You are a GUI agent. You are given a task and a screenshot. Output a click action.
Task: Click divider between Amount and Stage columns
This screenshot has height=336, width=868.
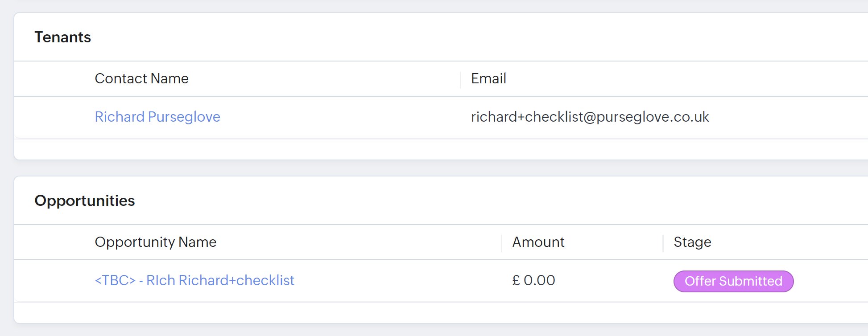pos(663,243)
